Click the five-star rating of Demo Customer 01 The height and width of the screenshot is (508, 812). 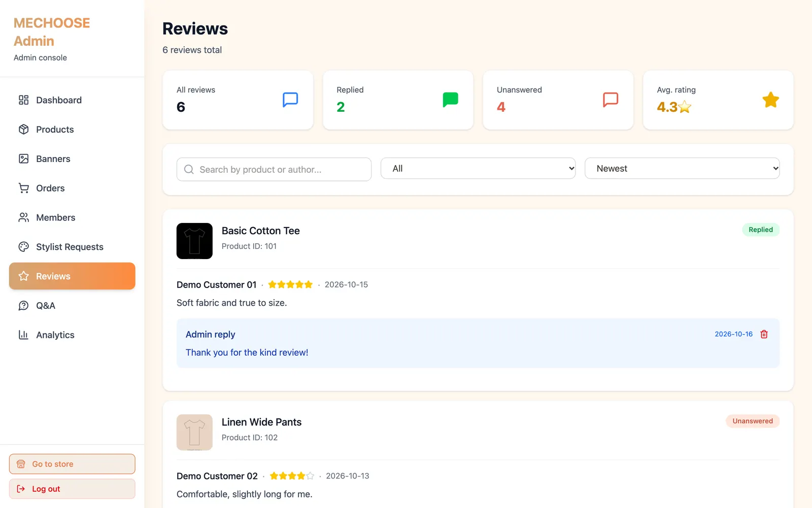[290, 284]
